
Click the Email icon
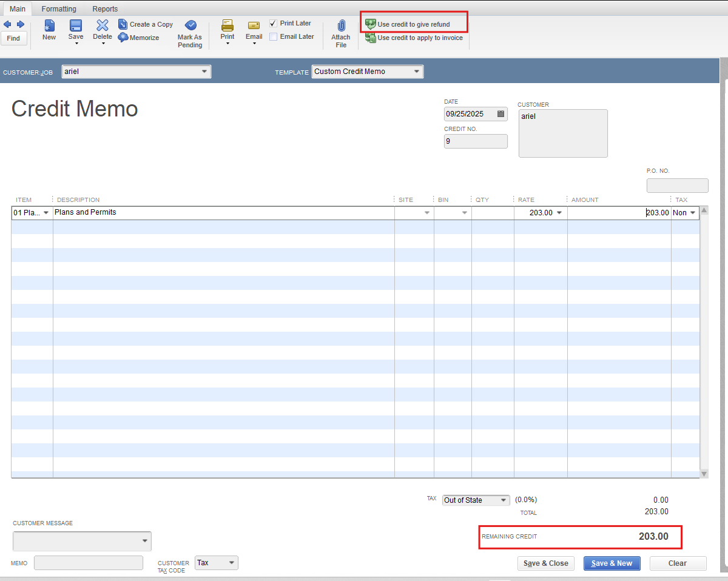tap(254, 25)
